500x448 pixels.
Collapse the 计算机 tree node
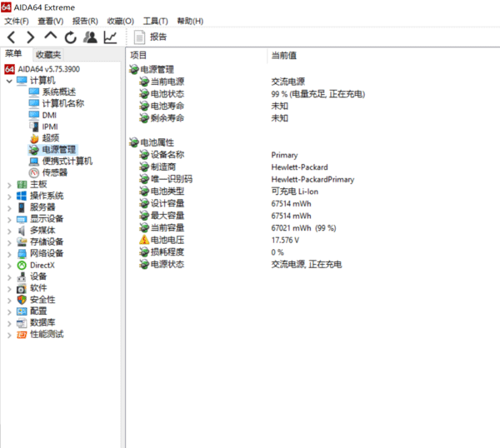point(9,81)
